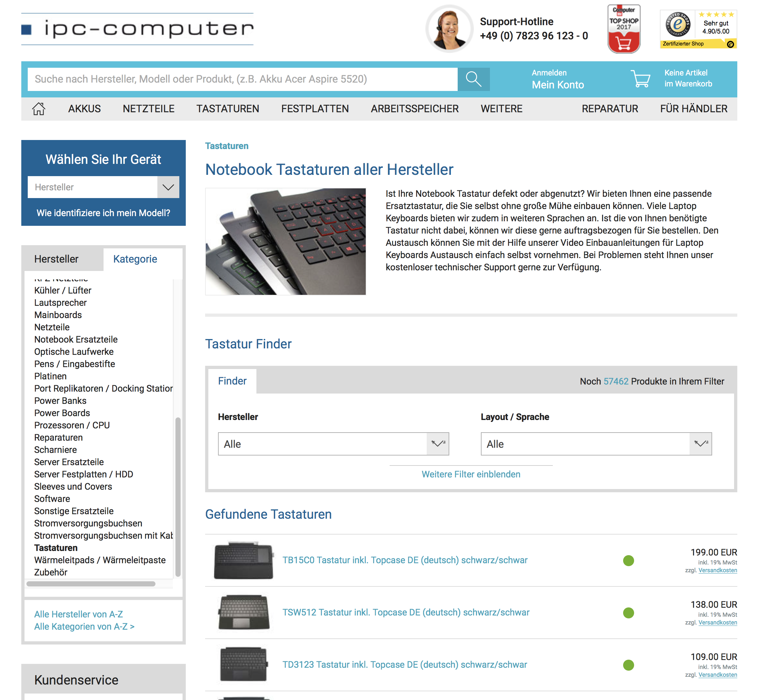The height and width of the screenshot is (700, 776).
Task: Click the Tastaturen breadcrumb link
Action: [x=226, y=146]
